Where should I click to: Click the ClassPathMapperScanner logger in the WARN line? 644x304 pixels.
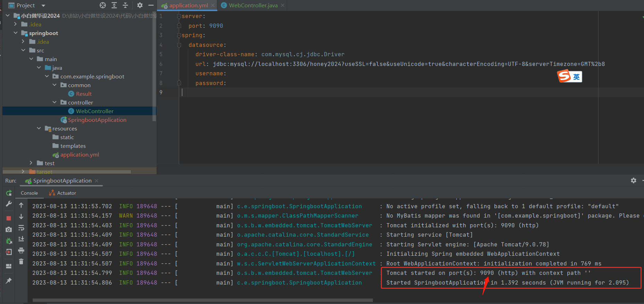tap(298, 216)
